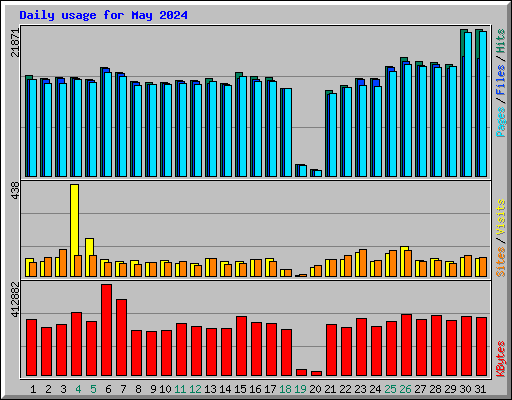Click the red KBytes bar for day 31
The image size is (512, 400).
click(x=481, y=347)
